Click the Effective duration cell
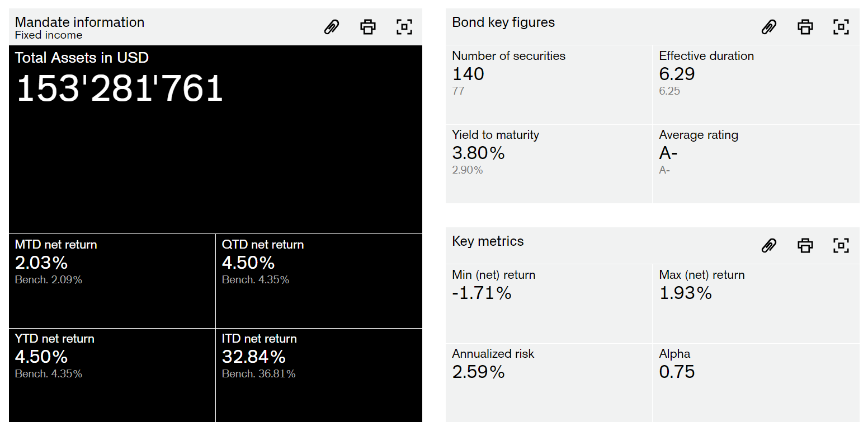868x430 pixels. pos(756,85)
